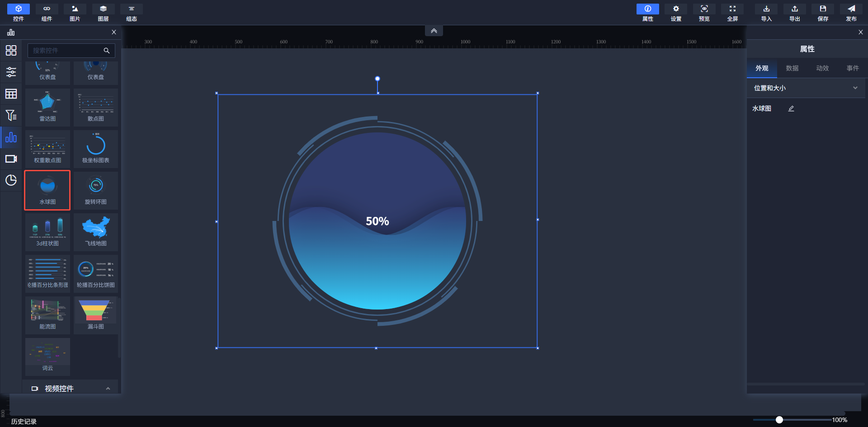Publish using the 发布 icon
The height and width of the screenshot is (427, 868).
click(x=851, y=12)
